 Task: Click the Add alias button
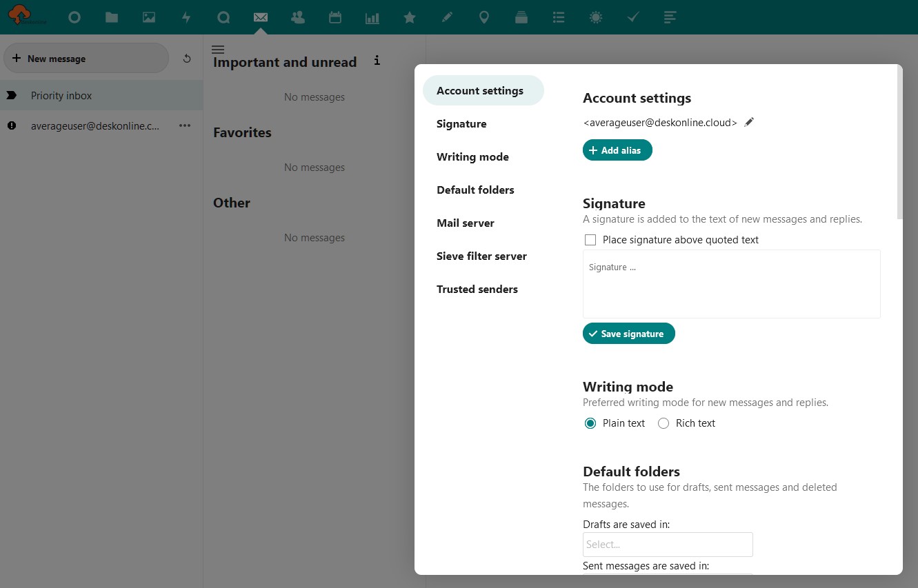coord(617,150)
